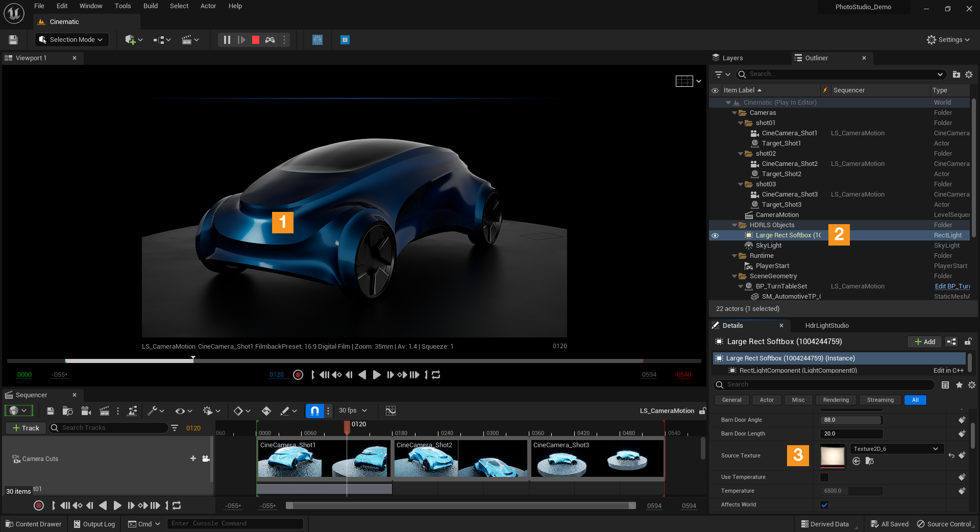
Task: Open the Outliner settings gear
Action: 969,75
